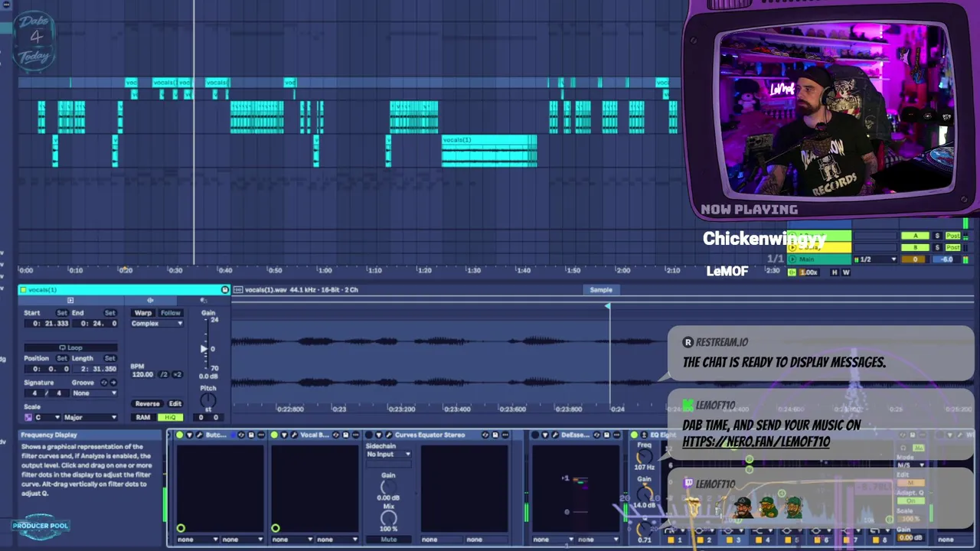Click the Edit sample button
Image resolution: width=980 pixels, height=551 pixels.
click(x=175, y=404)
